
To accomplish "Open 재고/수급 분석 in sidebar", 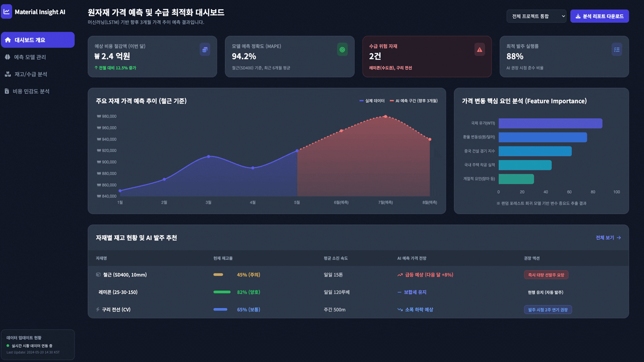I will (31, 74).
